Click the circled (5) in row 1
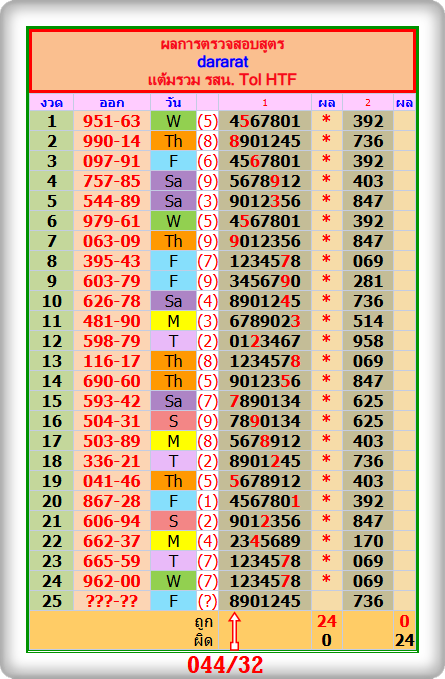 tap(207, 121)
